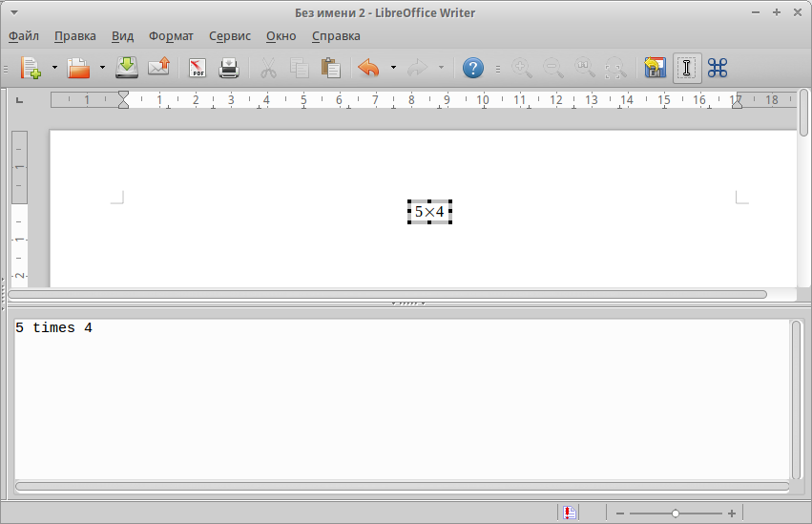This screenshot has width=812, height=524.
Task: Click the zoom out minus button
Action: (x=619, y=514)
